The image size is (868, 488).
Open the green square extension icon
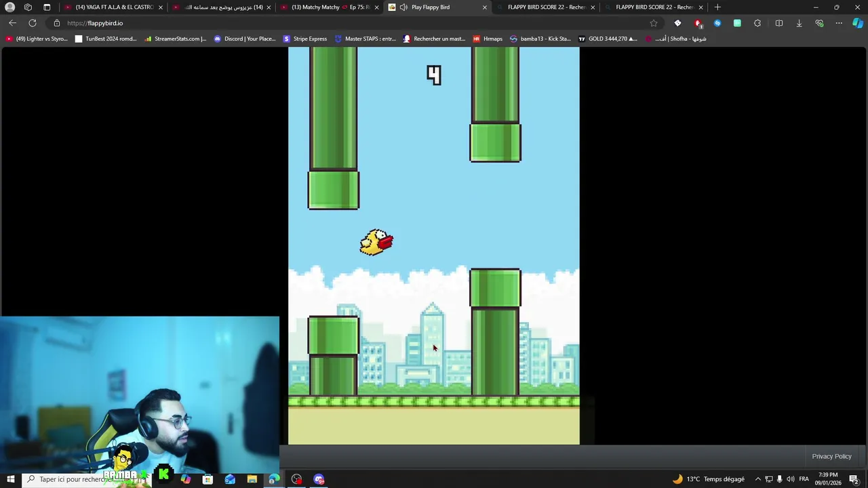(x=737, y=23)
